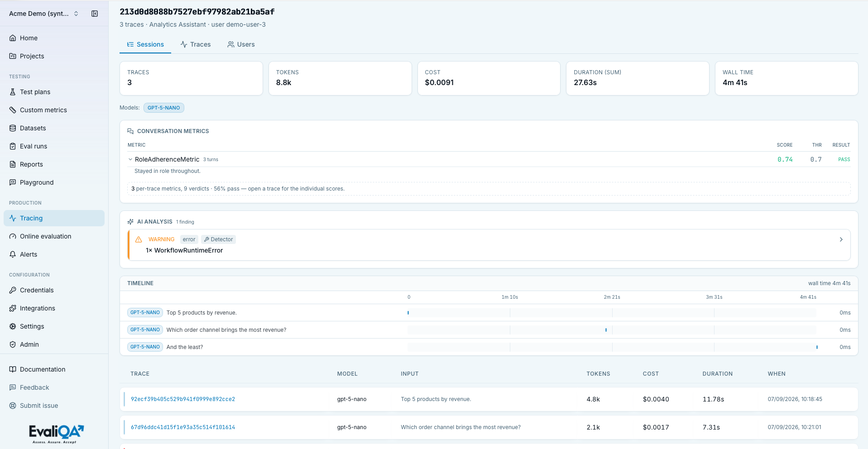Switch to the Traces tab

pyautogui.click(x=196, y=44)
